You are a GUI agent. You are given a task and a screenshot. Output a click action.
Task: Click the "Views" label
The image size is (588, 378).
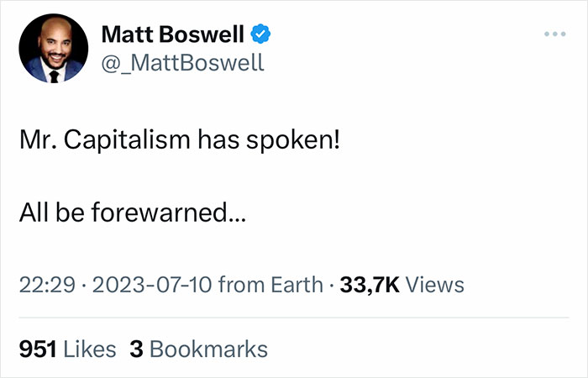[435, 284]
